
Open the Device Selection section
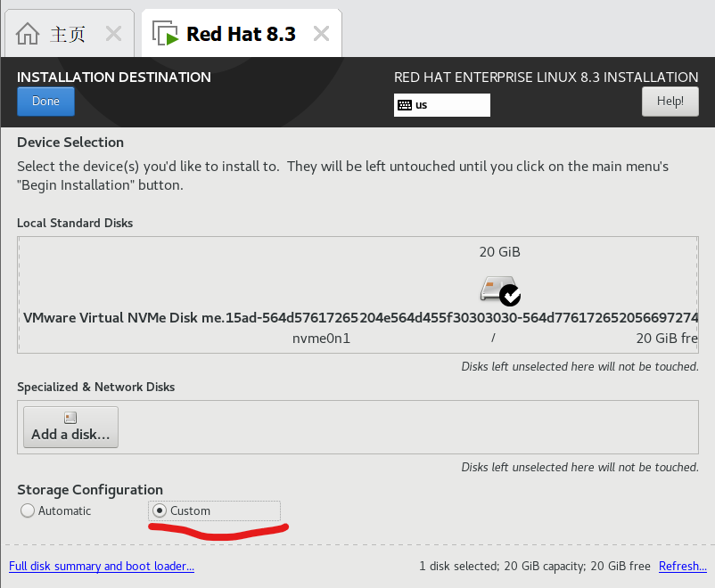(70, 142)
